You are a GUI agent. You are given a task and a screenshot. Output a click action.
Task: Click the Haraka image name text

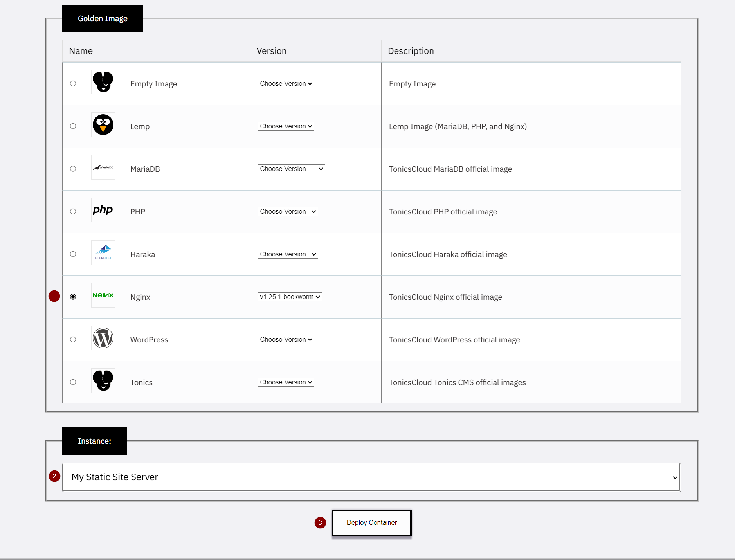142,255
